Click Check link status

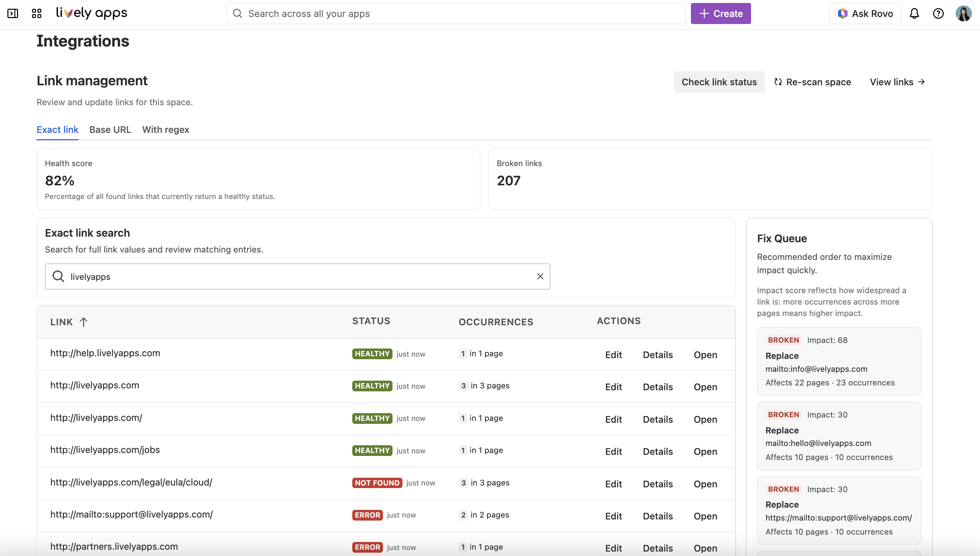tap(719, 82)
